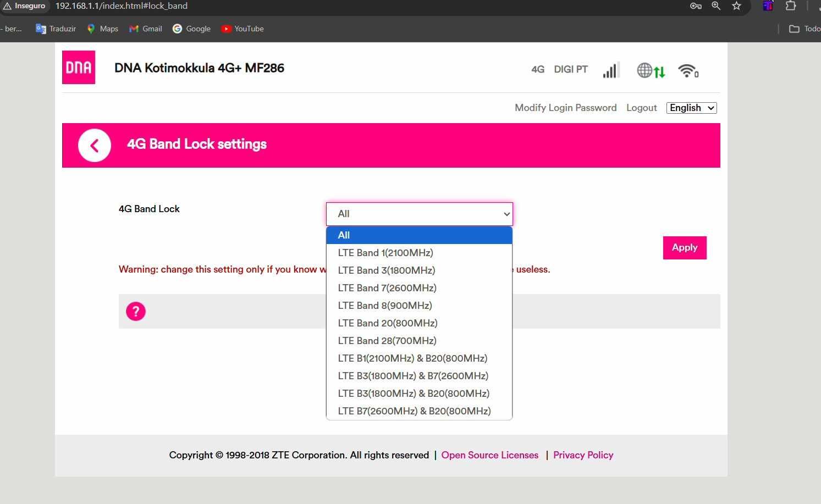Viewport: 821px width, 504px height.
Task: Open the English language dropdown
Action: (x=692, y=108)
